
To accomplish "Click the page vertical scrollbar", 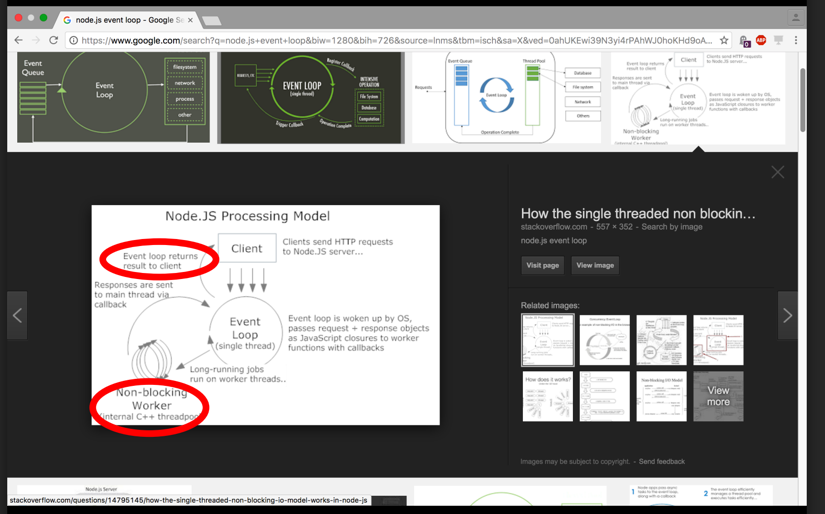I will pos(802,100).
